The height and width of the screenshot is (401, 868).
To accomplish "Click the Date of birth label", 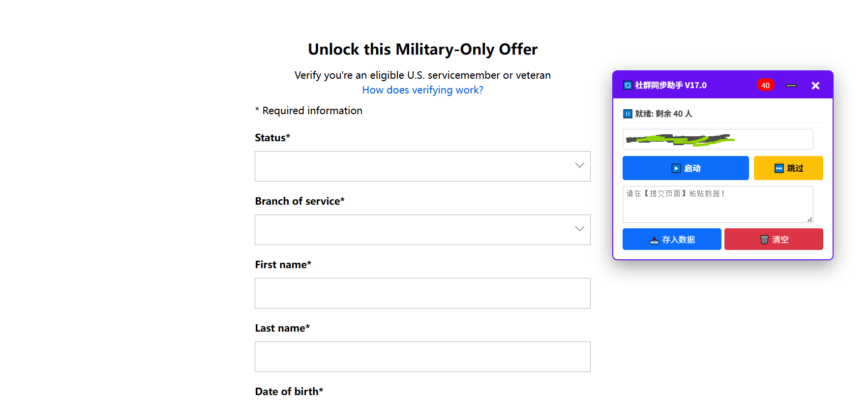I will pyautogui.click(x=289, y=392).
